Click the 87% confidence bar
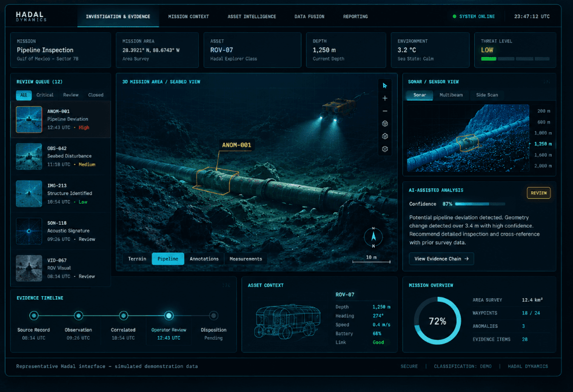The height and width of the screenshot is (392, 573). (480, 204)
